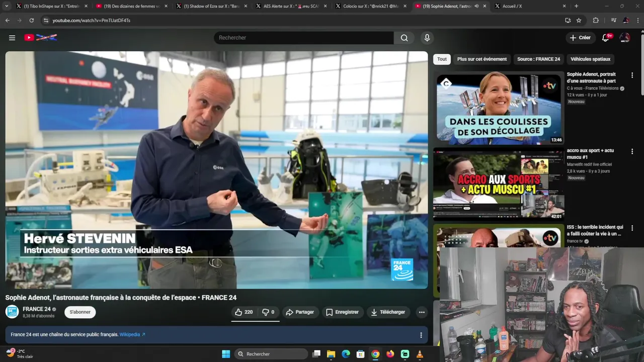The width and height of the screenshot is (644, 362).
Task: Open the Créer menu
Action: pos(580,38)
